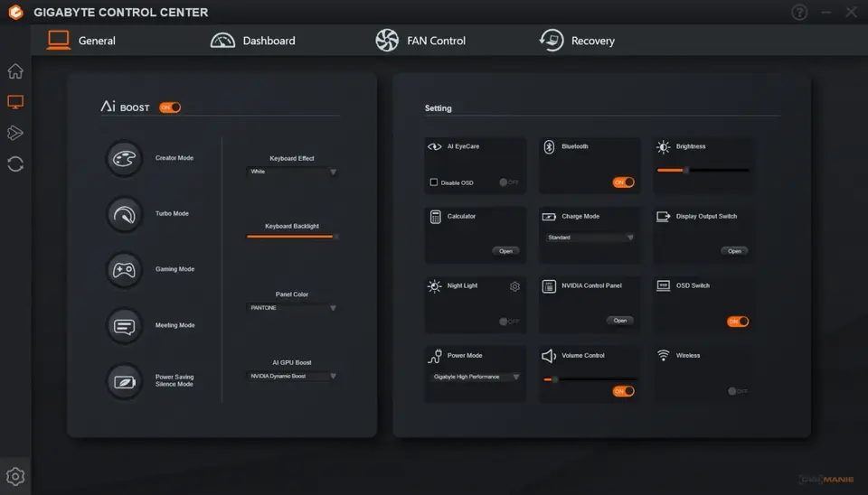Click Open button for Calculator
The height and width of the screenshot is (495, 868).
(x=505, y=251)
